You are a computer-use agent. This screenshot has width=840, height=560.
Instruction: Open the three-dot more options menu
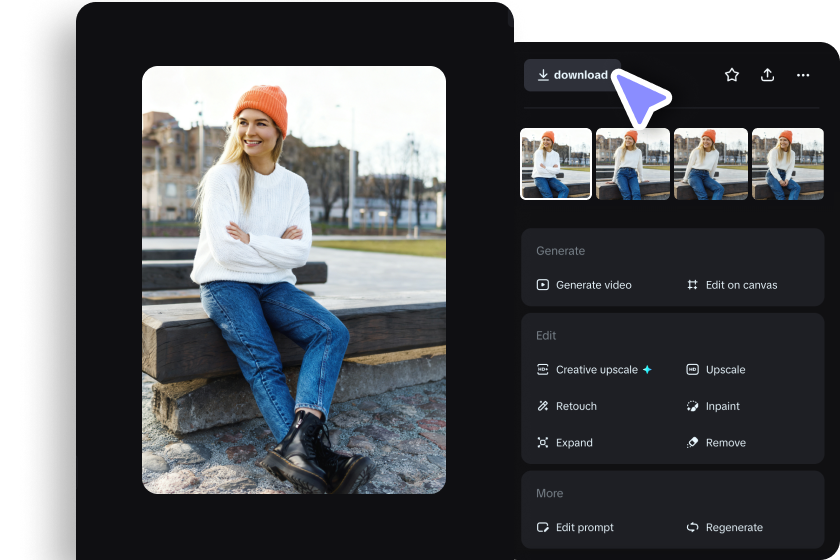coord(803,75)
